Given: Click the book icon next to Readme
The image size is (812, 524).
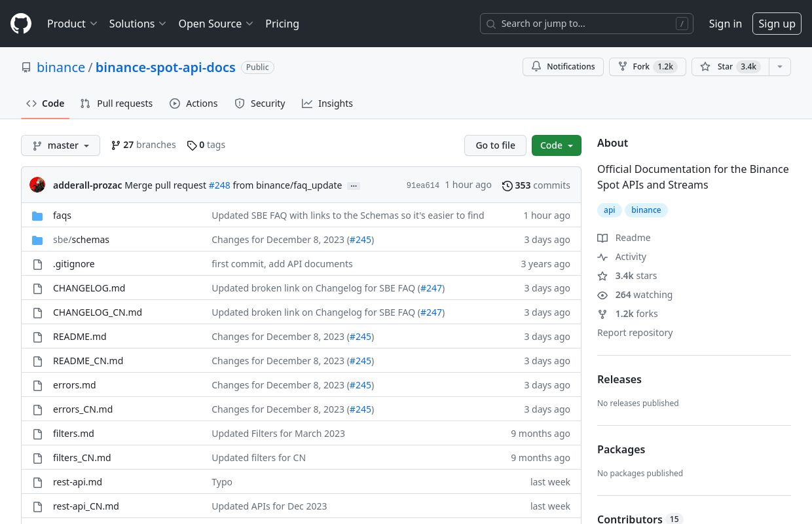Looking at the screenshot, I should [x=602, y=238].
